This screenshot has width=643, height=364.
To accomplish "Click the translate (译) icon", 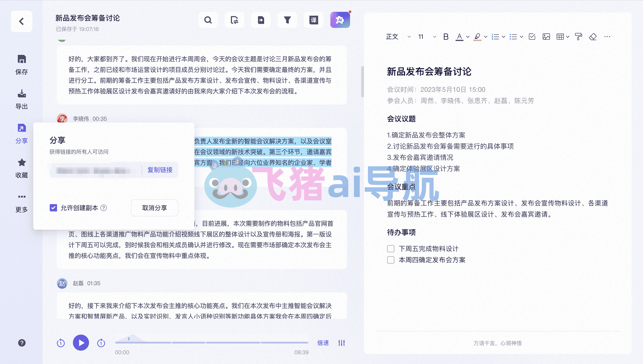I will coord(314,20).
